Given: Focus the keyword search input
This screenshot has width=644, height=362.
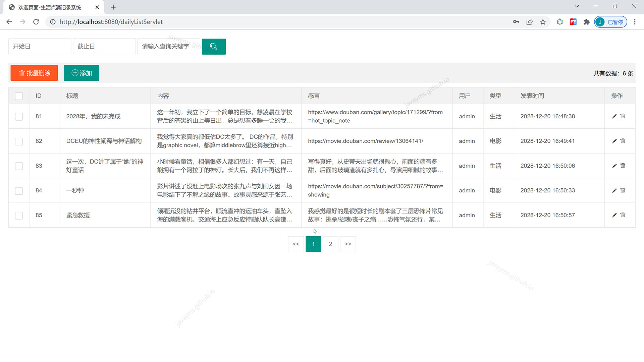Looking at the screenshot, I should pos(168,47).
